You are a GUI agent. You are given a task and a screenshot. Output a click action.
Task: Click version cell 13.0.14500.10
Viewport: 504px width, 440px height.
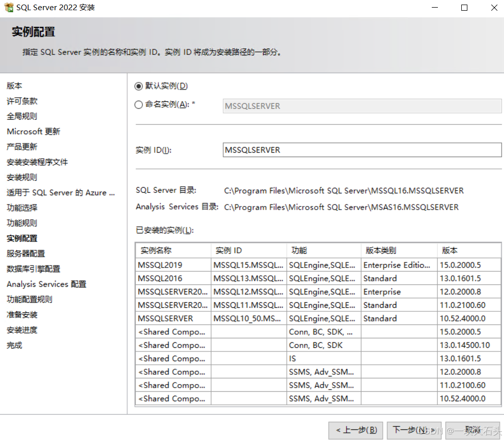click(469, 345)
